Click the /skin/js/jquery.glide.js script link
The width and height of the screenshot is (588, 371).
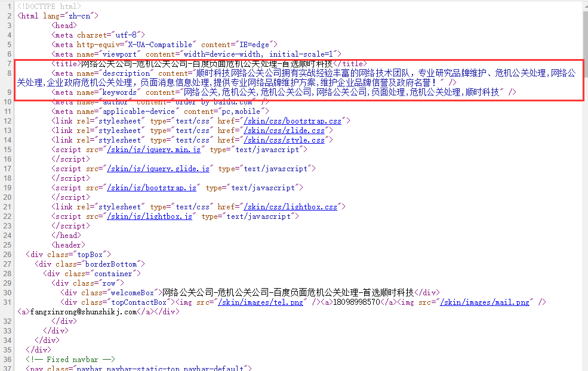(x=159, y=169)
